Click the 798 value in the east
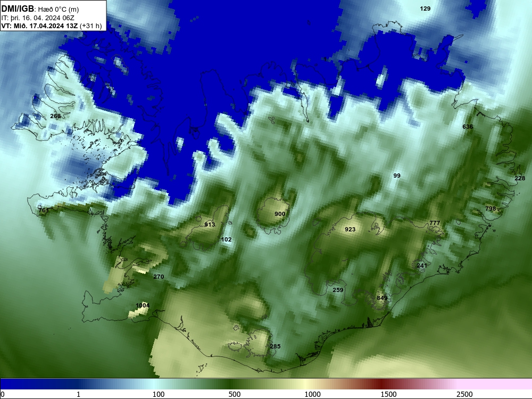532x399 pixels. [491, 209]
